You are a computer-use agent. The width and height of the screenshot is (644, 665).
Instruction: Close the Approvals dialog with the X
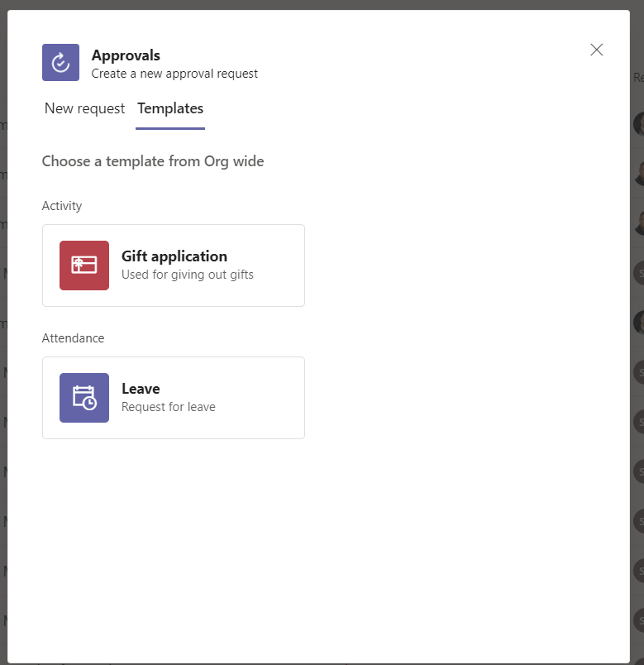point(597,50)
